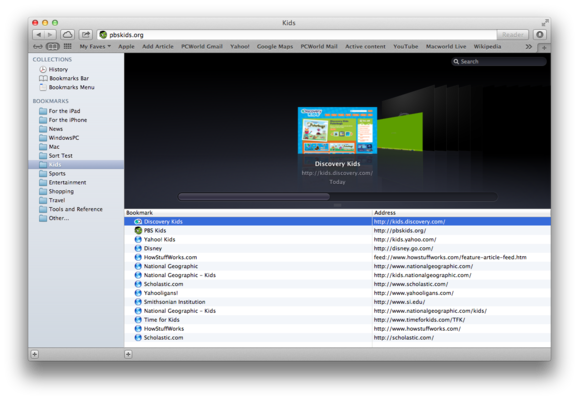Open Wikipedia bookmark
The height and width of the screenshot is (400, 579).
[x=487, y=47]
